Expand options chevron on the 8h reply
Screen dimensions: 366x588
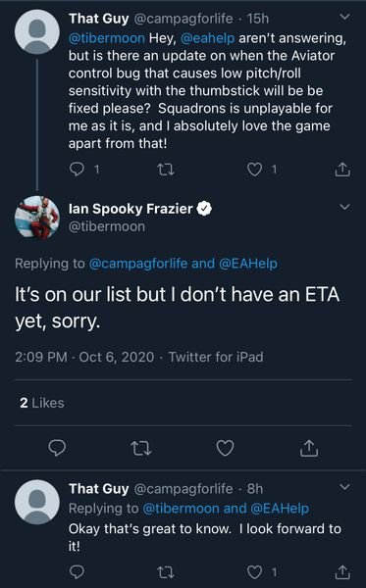(x=344, y=487)
